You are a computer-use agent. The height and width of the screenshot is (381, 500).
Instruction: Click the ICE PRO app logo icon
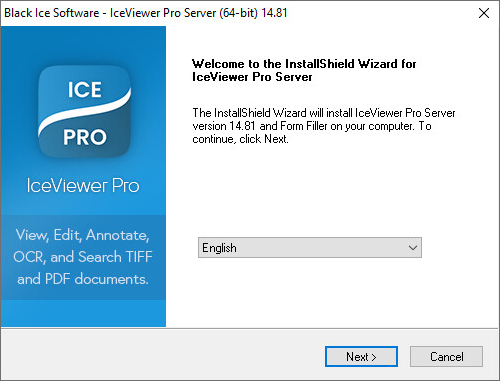coord(85,112)
